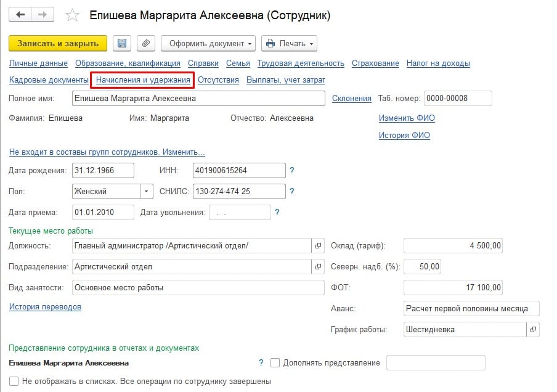Check 'Не отображать в списках' checkbox
This screenshot has width=557, height=392.
14,382
